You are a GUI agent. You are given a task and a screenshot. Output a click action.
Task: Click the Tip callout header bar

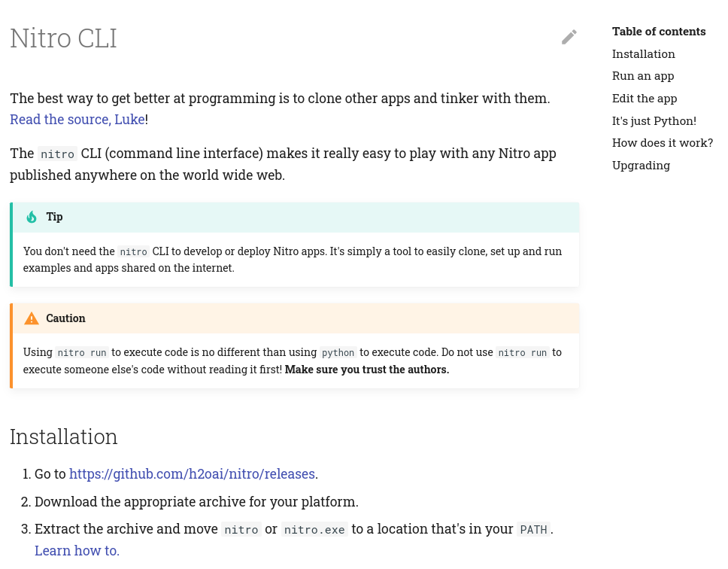point(294,217)
